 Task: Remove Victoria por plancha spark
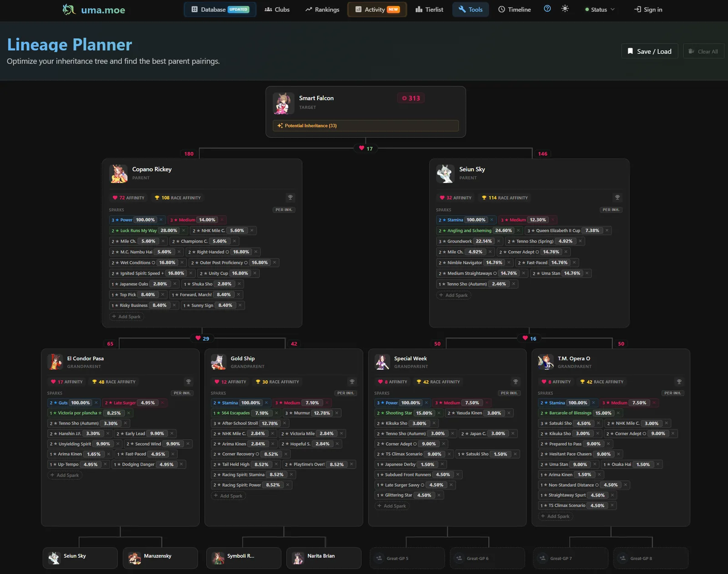pos(129,413)
